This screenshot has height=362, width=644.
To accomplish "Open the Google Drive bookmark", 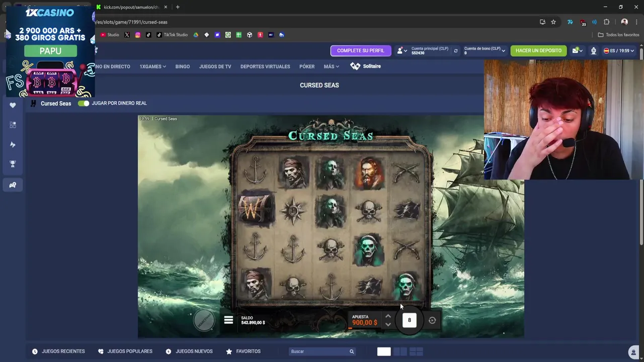I will [196, 35].
